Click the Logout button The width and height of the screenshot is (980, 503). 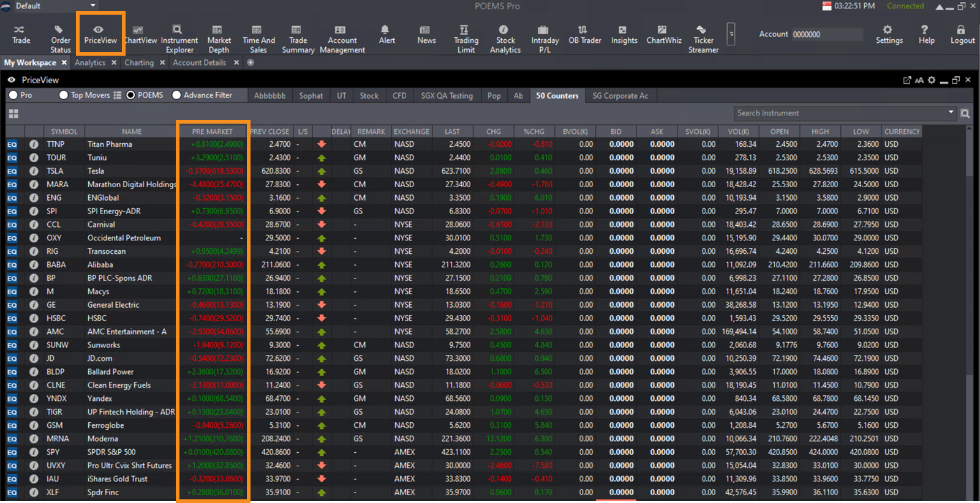pos(962,34)
